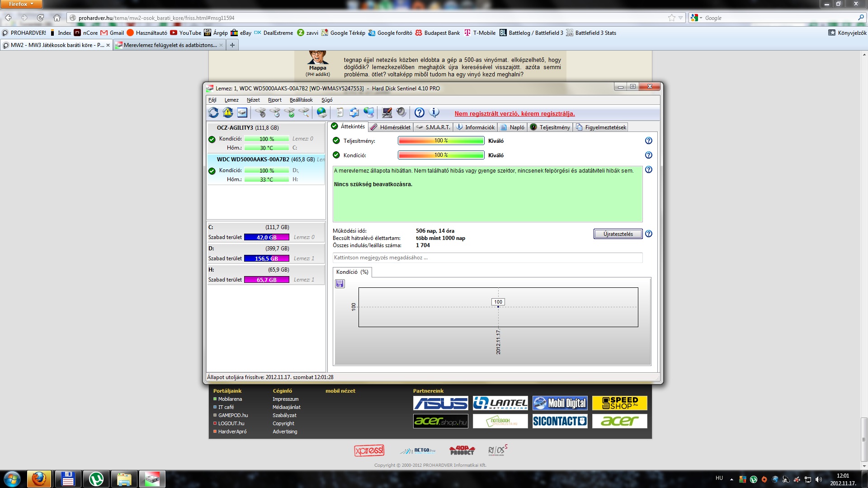868x488 pixels.
Task: Open URL bar history dropdown arrow
Action: click(681, 18)
